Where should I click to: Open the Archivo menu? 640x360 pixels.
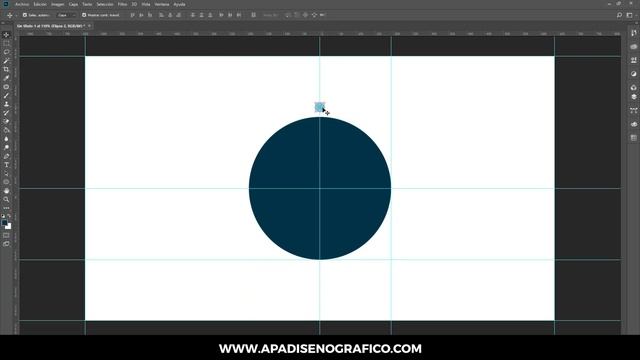pos(22,4)
